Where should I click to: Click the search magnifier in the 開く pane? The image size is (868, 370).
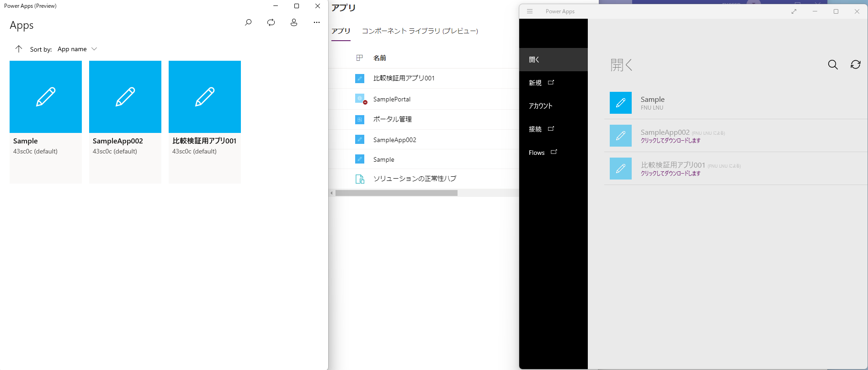[x=833, y=65]
